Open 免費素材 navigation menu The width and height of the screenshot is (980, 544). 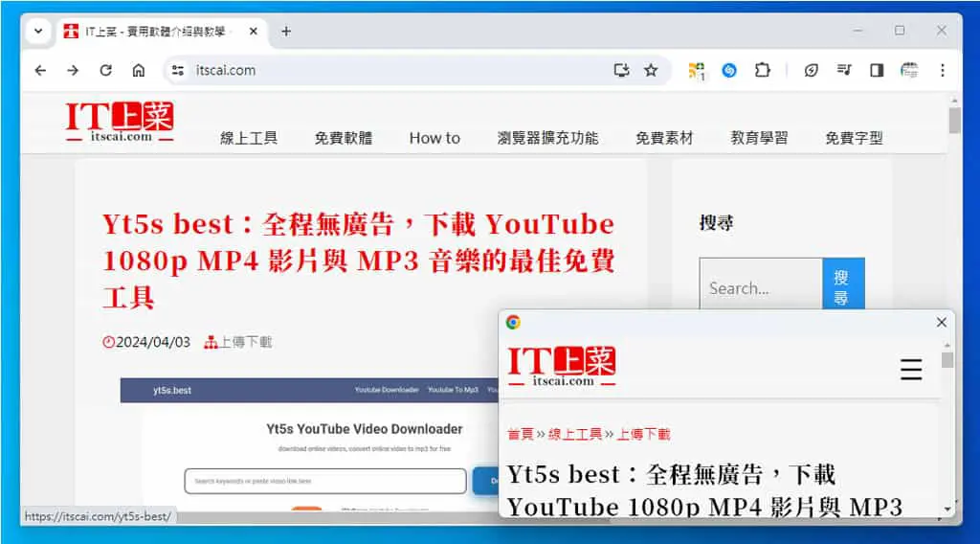(664, 138)
